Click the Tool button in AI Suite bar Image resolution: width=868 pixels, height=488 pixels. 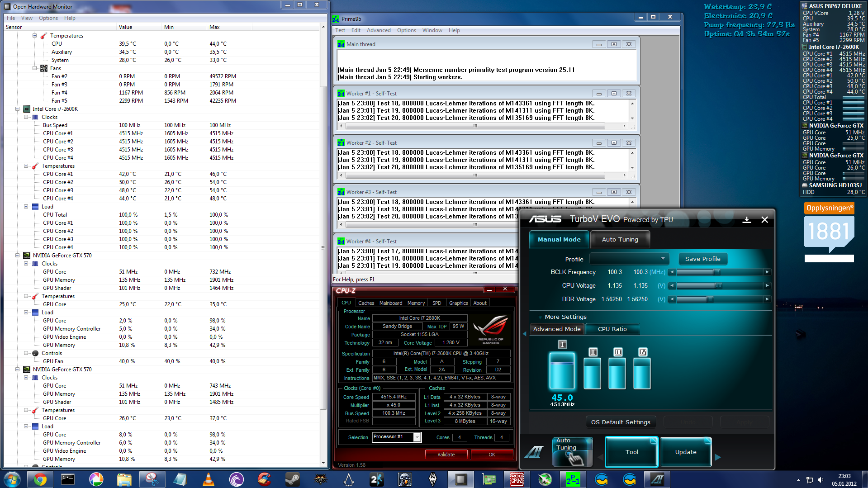click(631, 452)
